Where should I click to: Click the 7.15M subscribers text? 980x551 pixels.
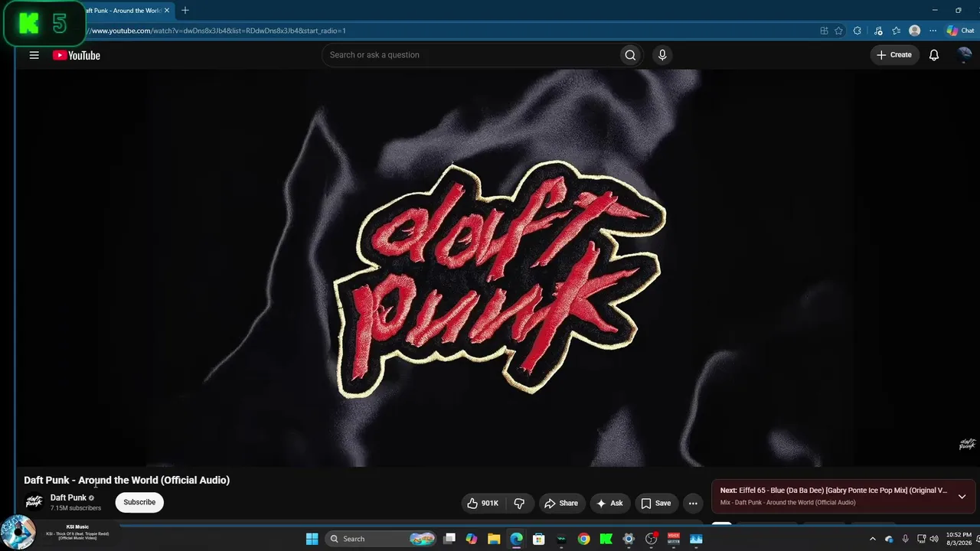pos(76,508)
